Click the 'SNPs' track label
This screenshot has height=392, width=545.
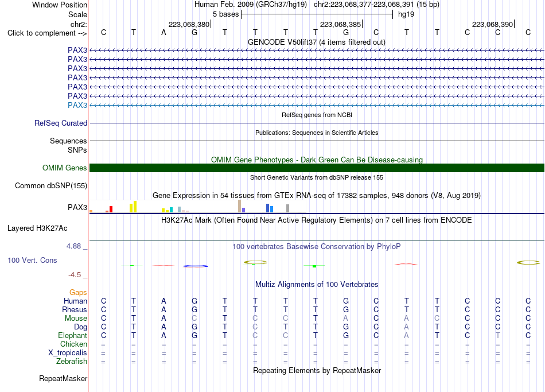pyautogui.click(x=77, y=150)
